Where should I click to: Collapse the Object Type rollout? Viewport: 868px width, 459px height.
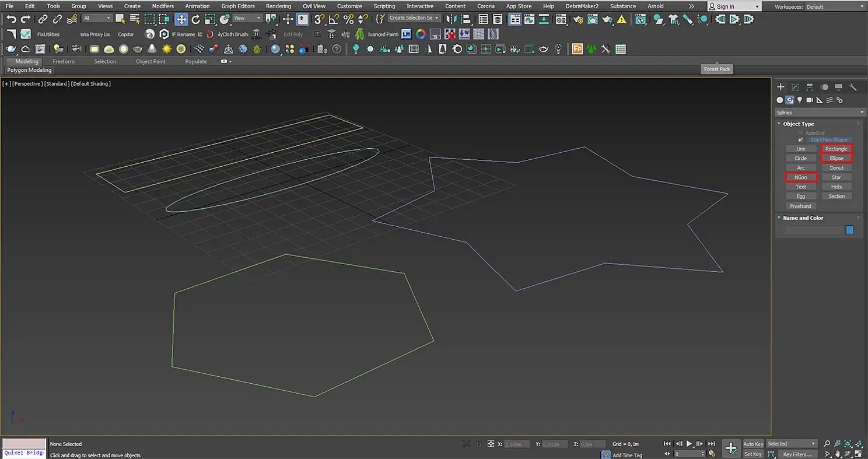tap(799, 124)
